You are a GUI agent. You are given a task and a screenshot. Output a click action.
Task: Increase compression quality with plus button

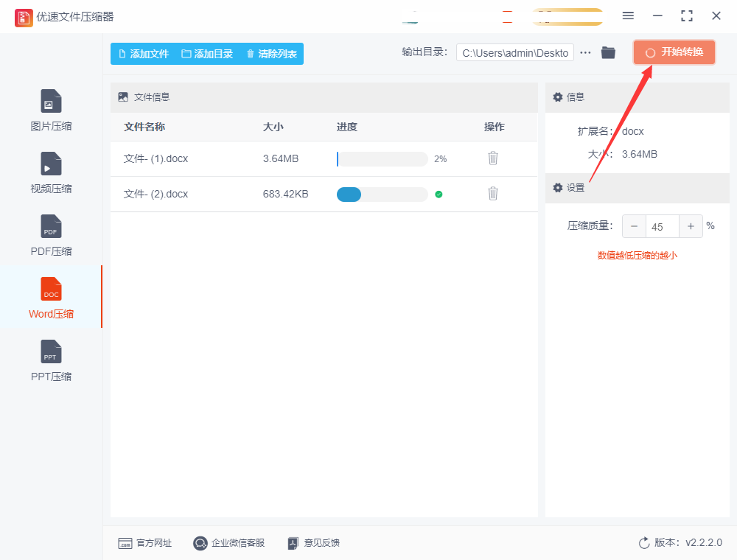pyautogui.click(x=691, y=226)
